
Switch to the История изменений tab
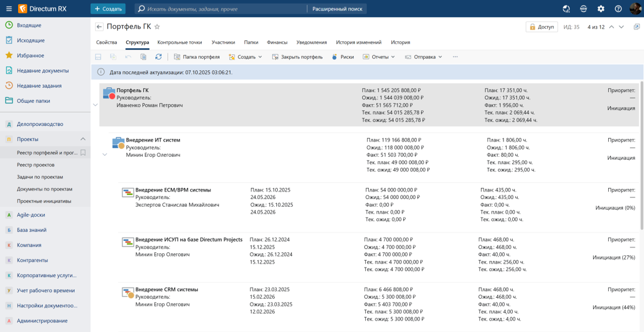tap(358, 42)
